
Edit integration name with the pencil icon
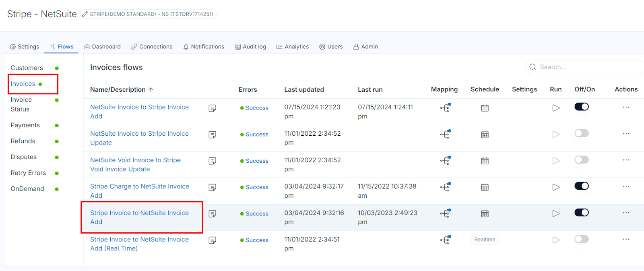pyautogui.click(x=85, y=14)
